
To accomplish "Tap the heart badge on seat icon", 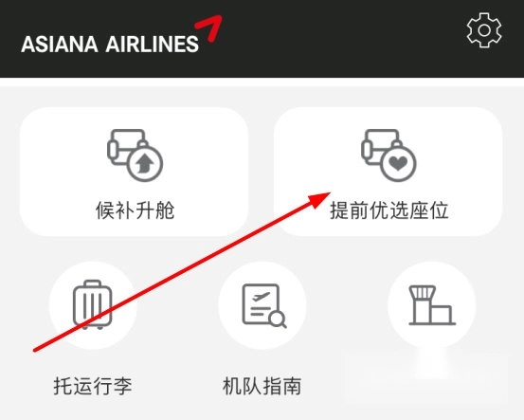I will click(x=399, y=164).
